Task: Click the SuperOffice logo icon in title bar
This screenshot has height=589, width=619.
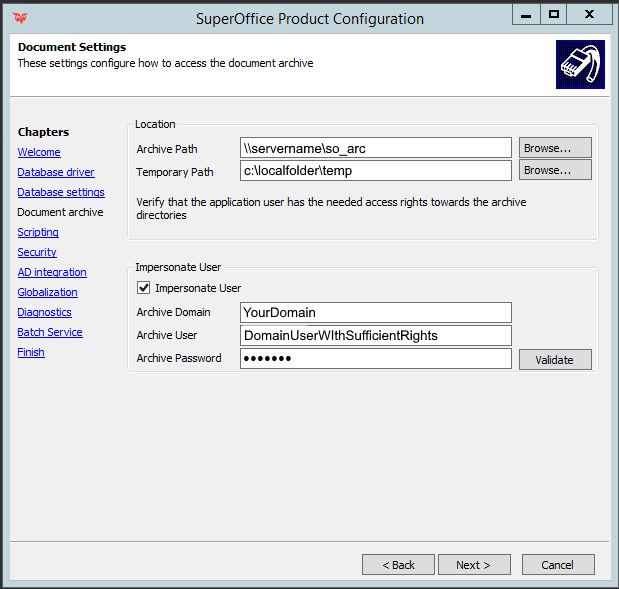Action: point(20,18)
